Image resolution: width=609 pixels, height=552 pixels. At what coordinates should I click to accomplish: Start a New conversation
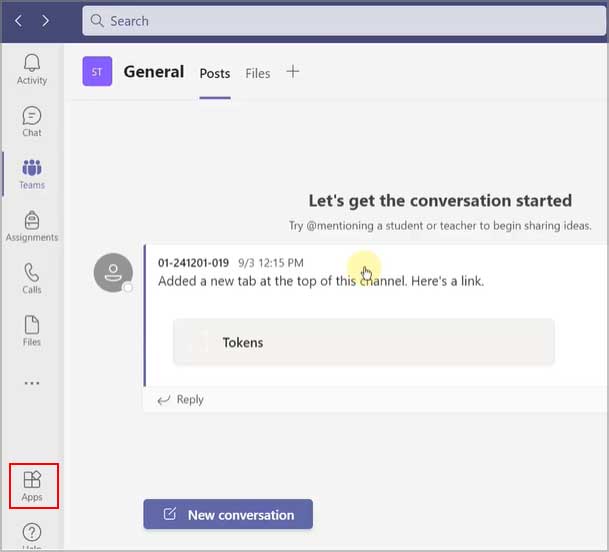[x=228, y=515]
